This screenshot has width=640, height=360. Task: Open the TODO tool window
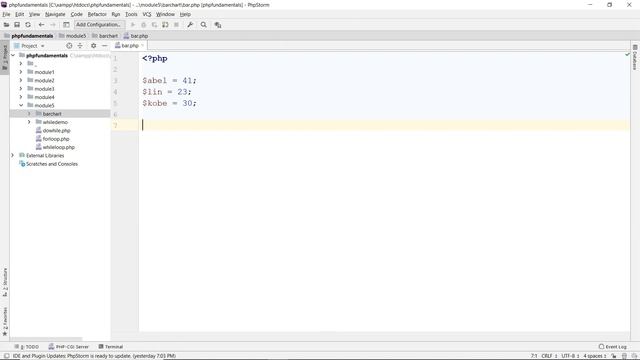tap(27, 347)
